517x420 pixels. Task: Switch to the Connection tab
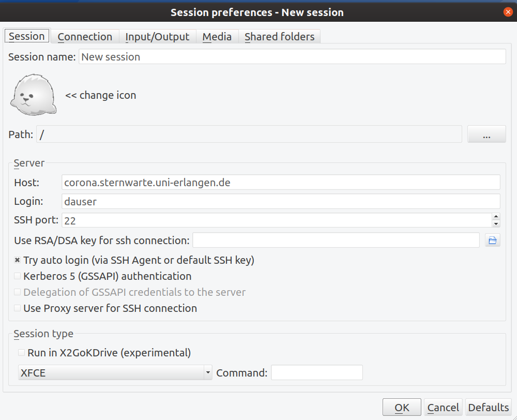click(85, 37)
